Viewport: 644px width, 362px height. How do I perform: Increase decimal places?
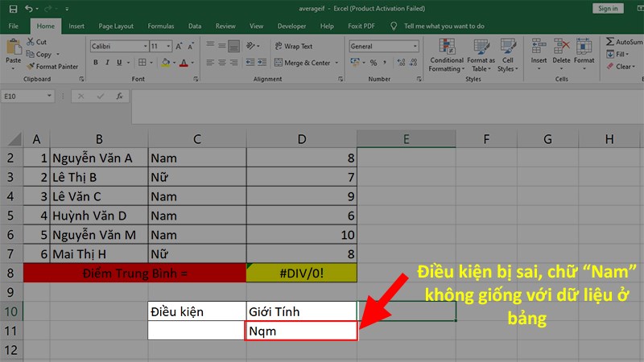tap(401, 63)
